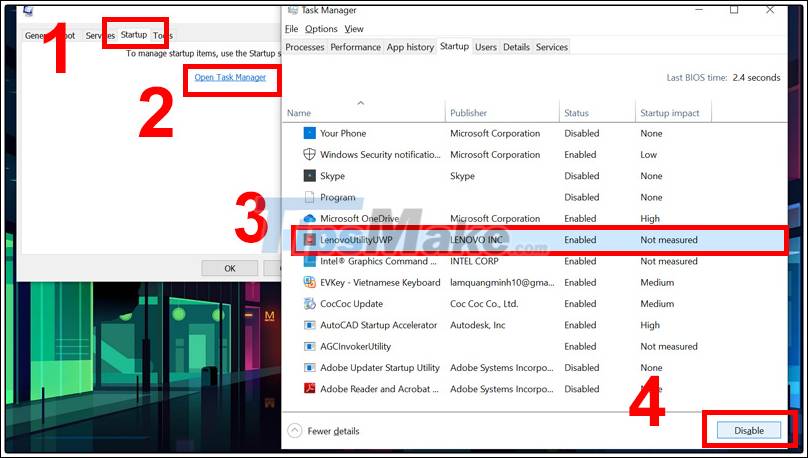
Task: Click the Fewer details label
Action: 333,431
